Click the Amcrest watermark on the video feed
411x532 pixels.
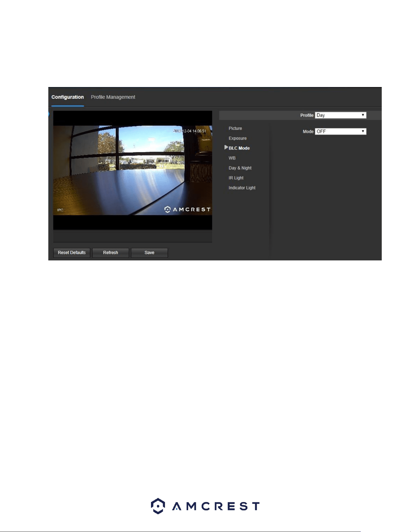(187, 209)
